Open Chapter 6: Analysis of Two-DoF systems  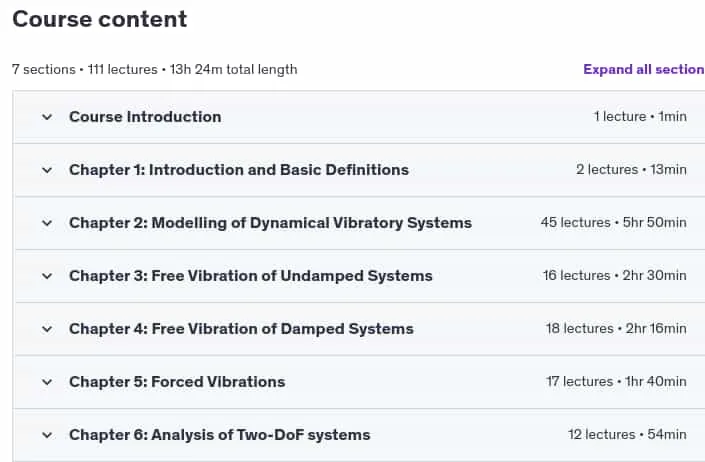pos(220,435)
